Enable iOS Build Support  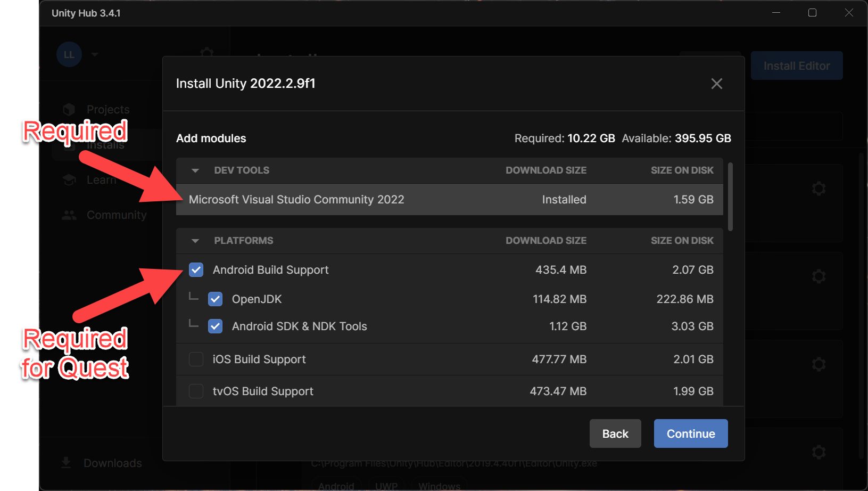196,359
